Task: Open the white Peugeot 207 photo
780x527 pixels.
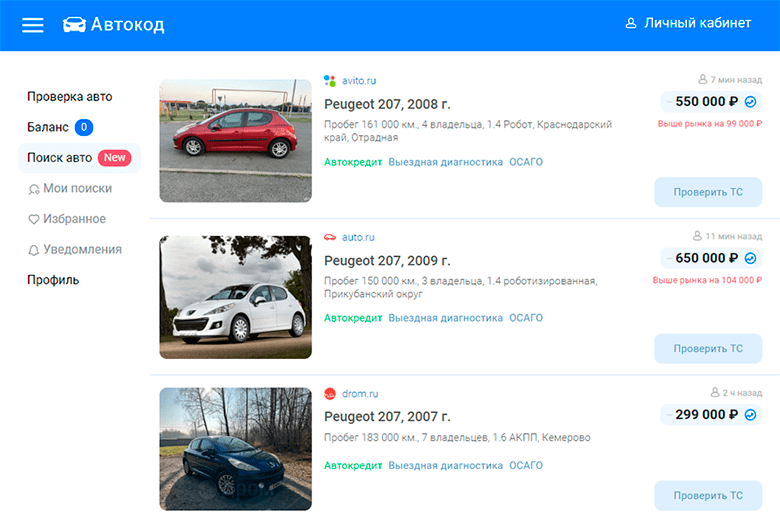Action: tap(235, 297)
